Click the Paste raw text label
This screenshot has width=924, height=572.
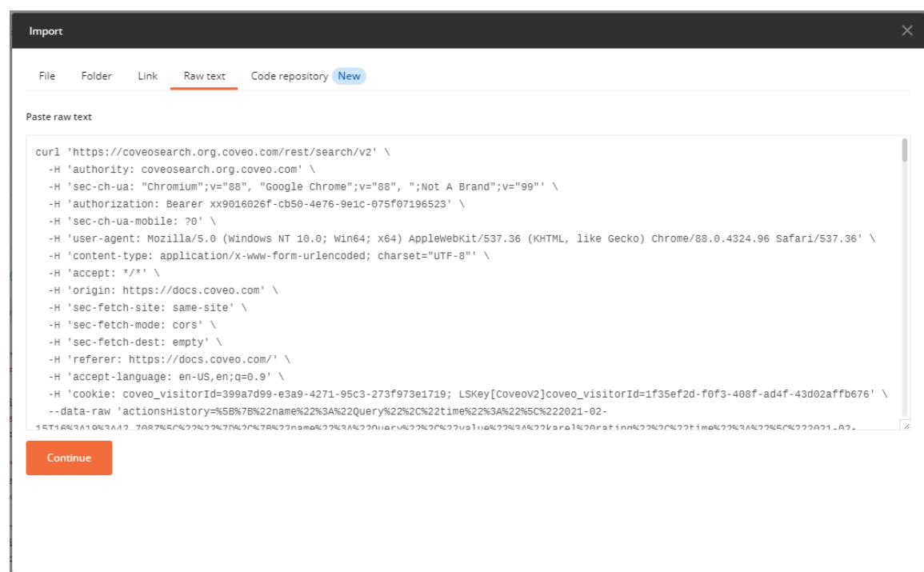[x=59, y=117]
